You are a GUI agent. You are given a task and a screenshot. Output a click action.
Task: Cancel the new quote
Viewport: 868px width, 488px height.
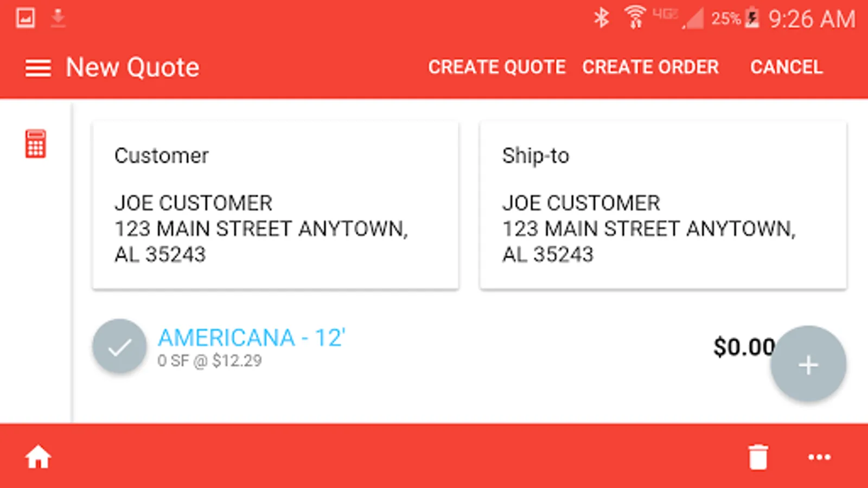pos(786,67)
